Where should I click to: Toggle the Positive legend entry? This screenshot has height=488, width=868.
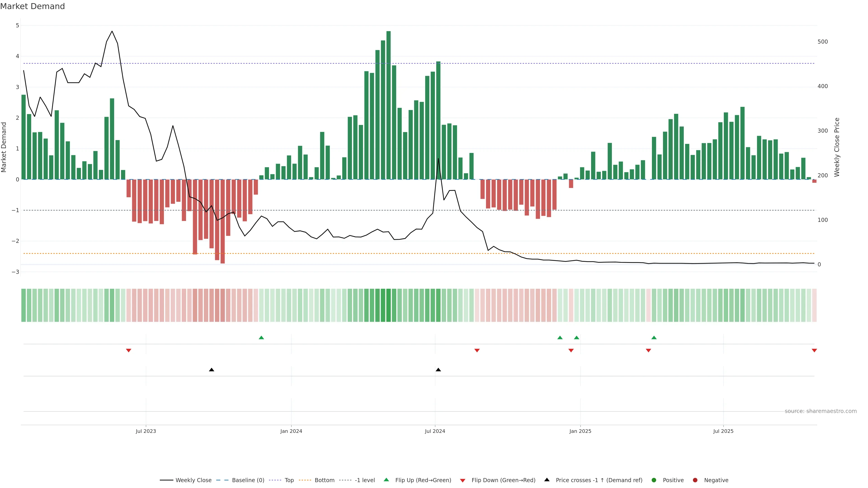pyautogui.click(x=673, y=480)
